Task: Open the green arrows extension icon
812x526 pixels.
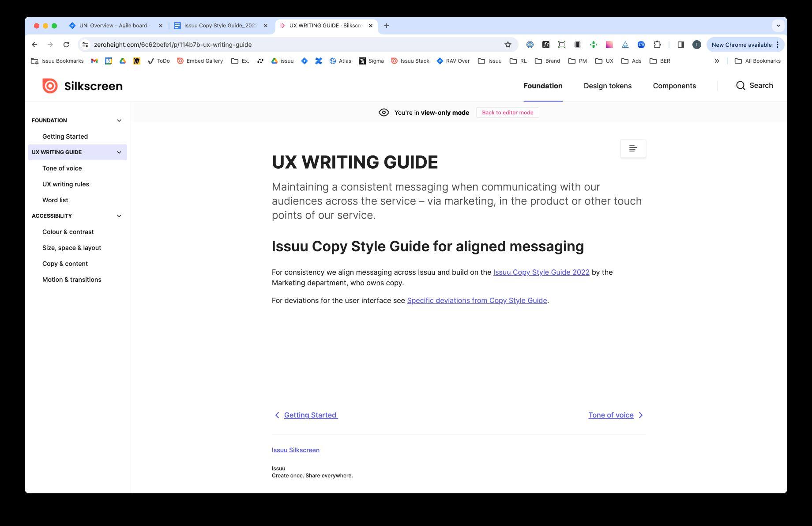Action: [x=593, y=45]
